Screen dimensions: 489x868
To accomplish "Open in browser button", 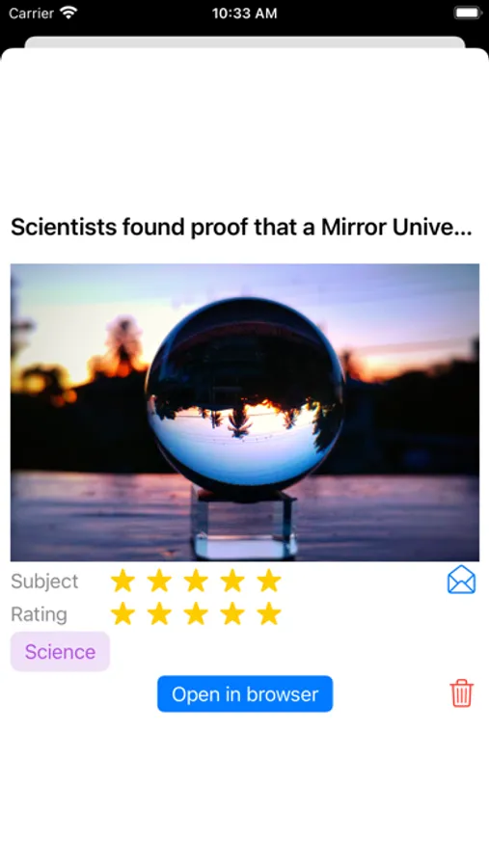I will 245,693.
